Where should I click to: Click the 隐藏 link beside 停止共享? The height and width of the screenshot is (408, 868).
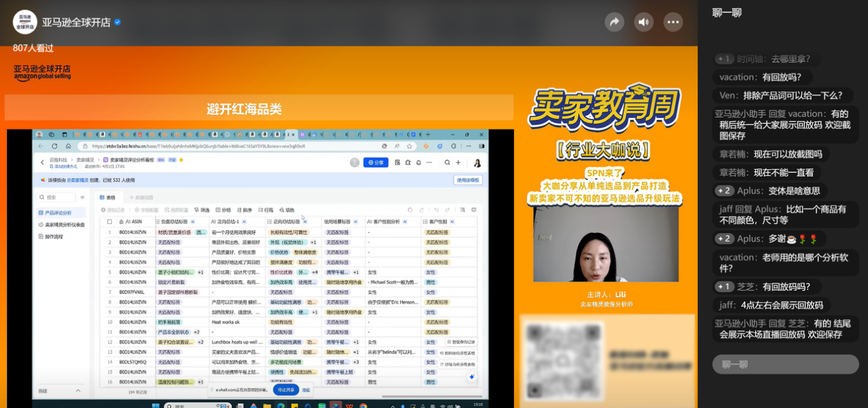point(306,389)
